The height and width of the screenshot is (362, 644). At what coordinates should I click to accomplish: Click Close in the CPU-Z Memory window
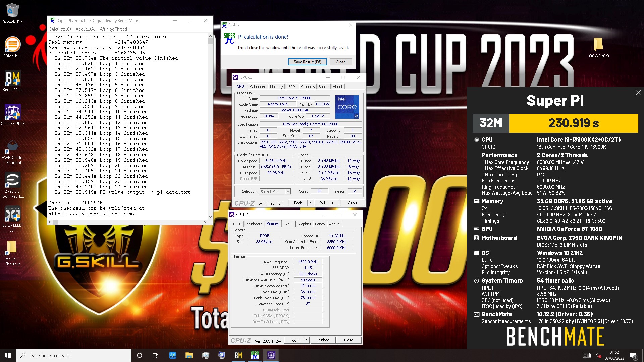[x=348, y=340]
